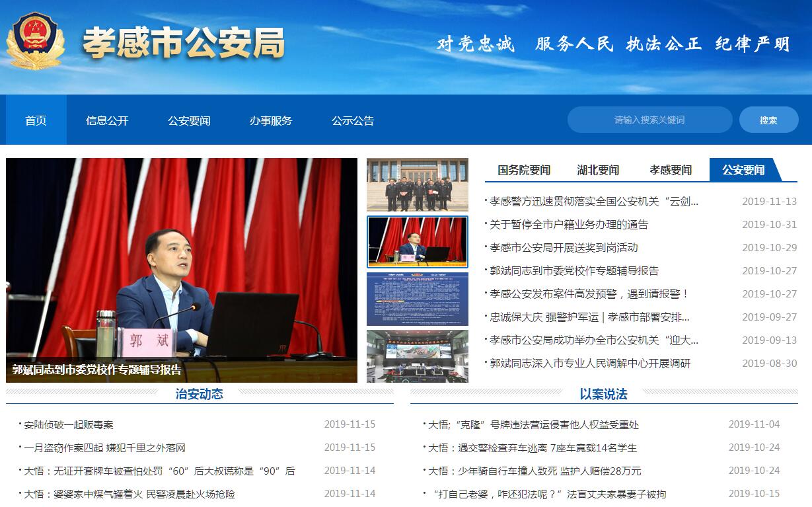
Task: Open 郭斌同志深入市专业人民调解中心开展调研
Action: click(x=590, y=364)
